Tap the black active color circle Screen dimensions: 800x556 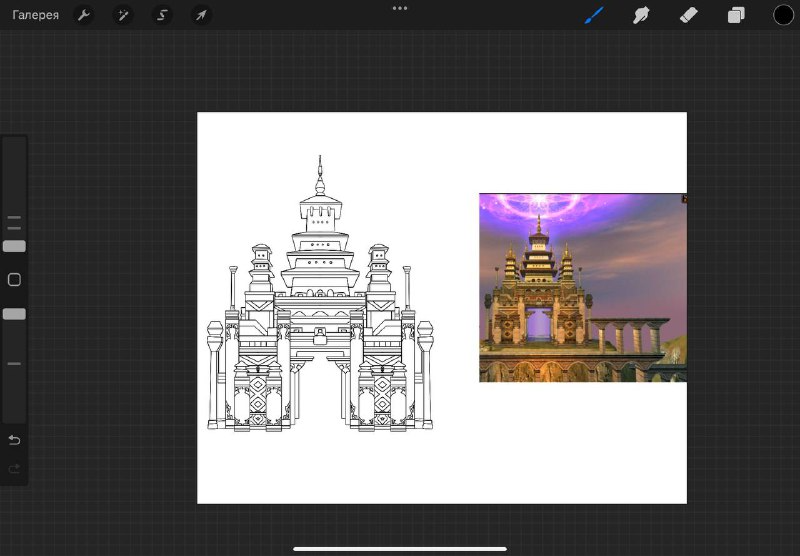coord(783,15)
